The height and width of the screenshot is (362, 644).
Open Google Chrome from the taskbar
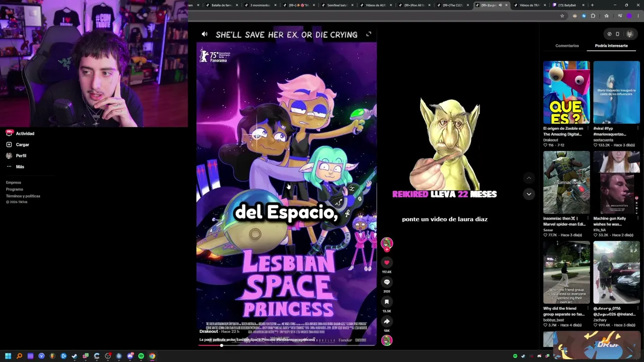click(152, 356)
